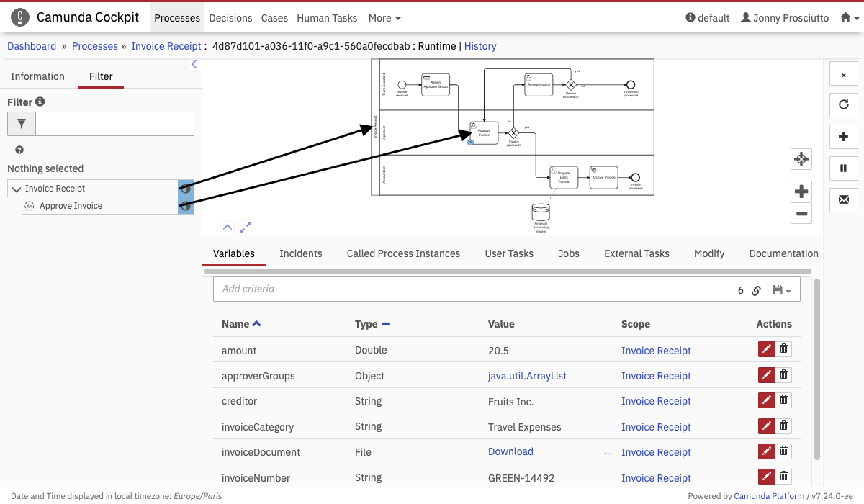The image size is (864, 504).
Task: Download the invoiceDocument file
Action: coord(510,451)
